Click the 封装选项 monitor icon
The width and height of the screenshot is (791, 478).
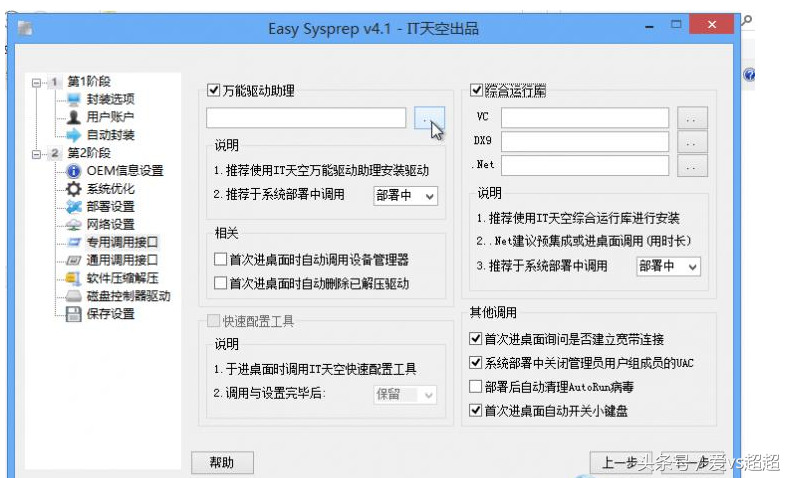coord(74,99)
